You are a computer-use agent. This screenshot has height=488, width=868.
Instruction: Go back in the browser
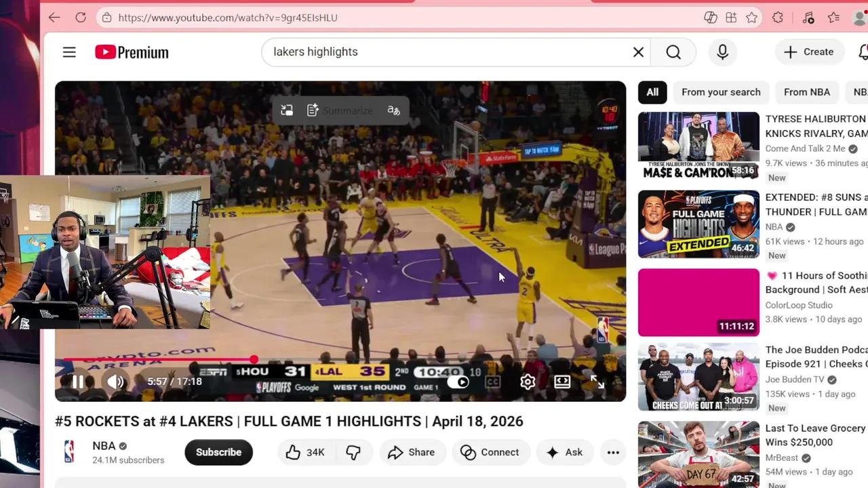pyautogui.click(x=54, y=18)
